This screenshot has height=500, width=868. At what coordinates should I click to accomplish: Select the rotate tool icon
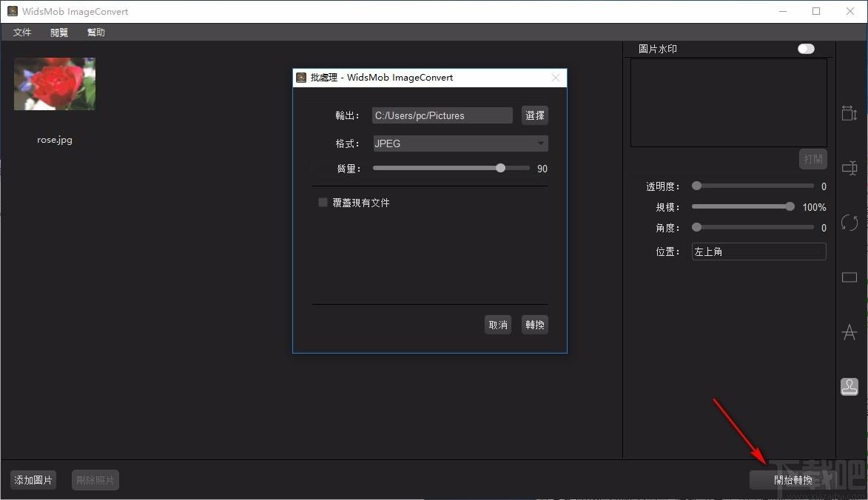coord(850,223)
